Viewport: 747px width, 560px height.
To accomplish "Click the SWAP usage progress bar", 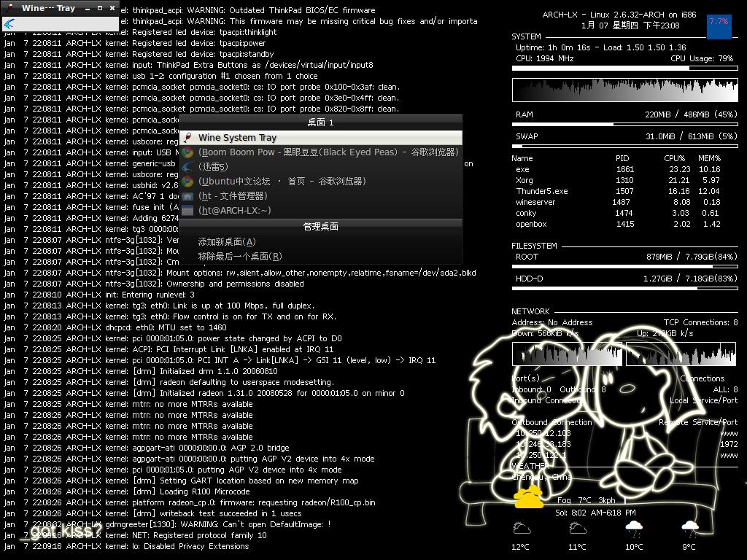I will [624, 146].
